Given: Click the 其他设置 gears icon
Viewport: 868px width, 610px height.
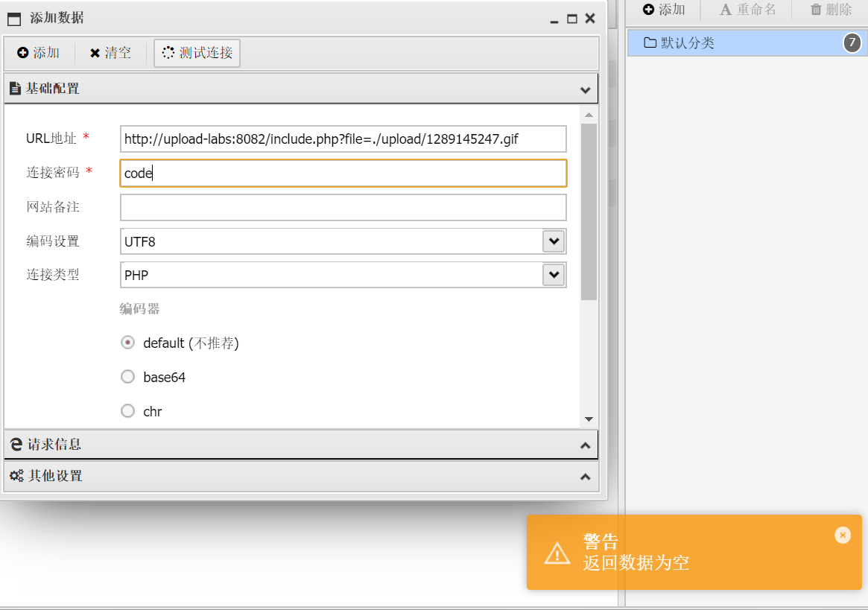Looking at the screenshot, I should [16, 475].
